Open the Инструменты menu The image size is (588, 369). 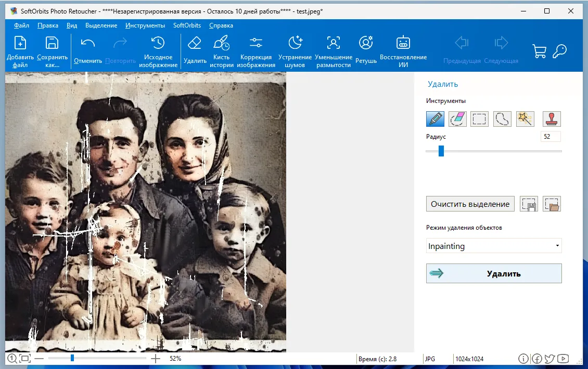coord(145,25)
